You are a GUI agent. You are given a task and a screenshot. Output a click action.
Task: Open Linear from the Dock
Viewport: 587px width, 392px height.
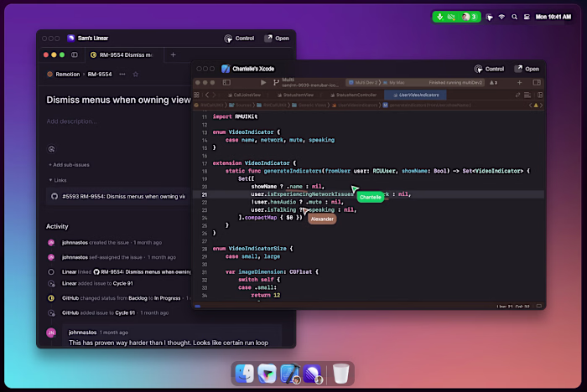(312, 374)
